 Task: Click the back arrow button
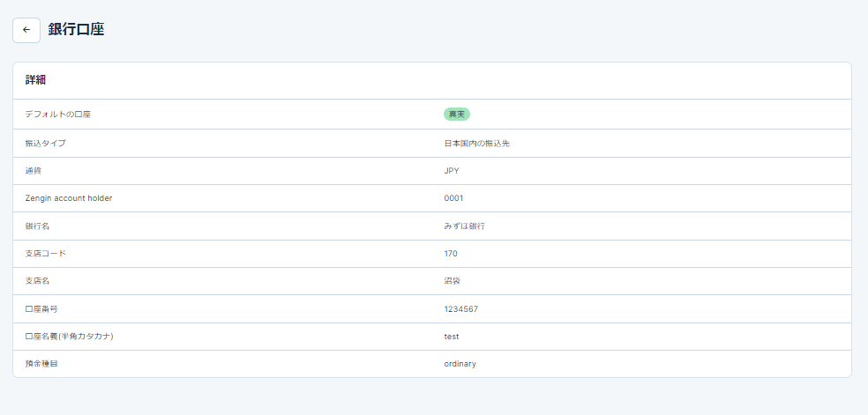(x=26, y=29)
